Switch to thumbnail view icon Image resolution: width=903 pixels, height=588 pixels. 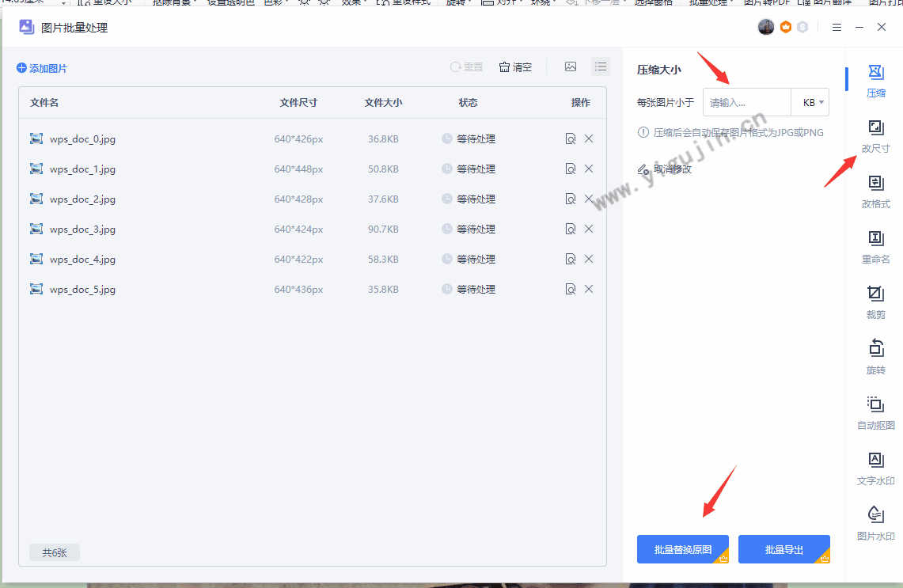[570, 66]
